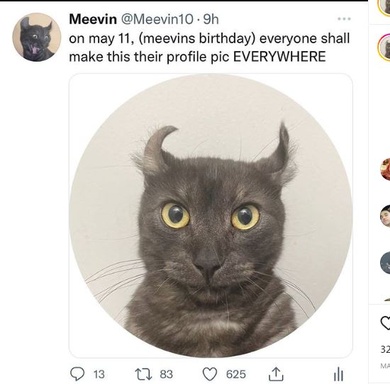Retweet the Meevin post
The height and width of the screenshot is (384, 390).
pos(145,374)
